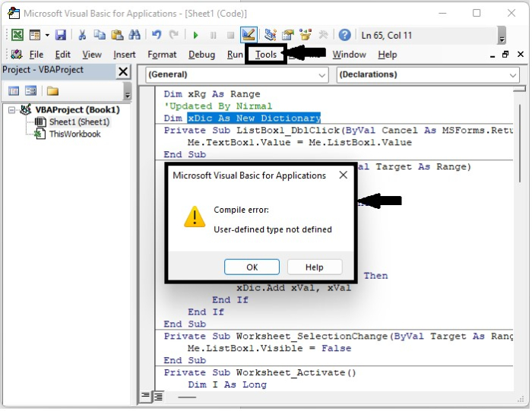Select Sheet1 (Sheet1) in the project tree

79,122
